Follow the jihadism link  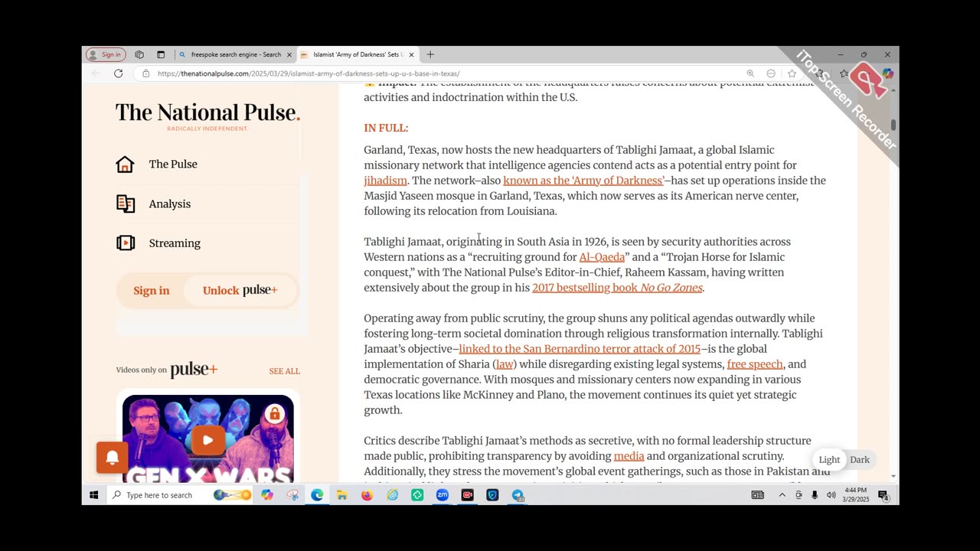coord(385,181)
